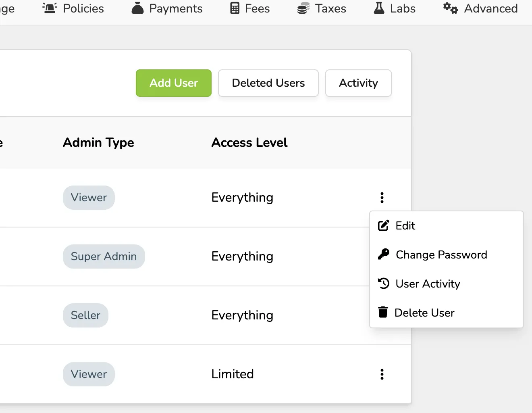This screenshot has width=532, height=413.
Task: Open the three-dot menu for Limited viewer row
Action: coord(382,374)
